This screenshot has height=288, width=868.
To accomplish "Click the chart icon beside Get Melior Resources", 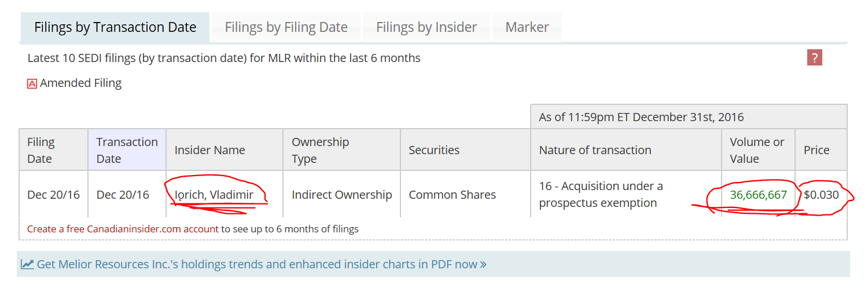I will [x=27, y=264].
